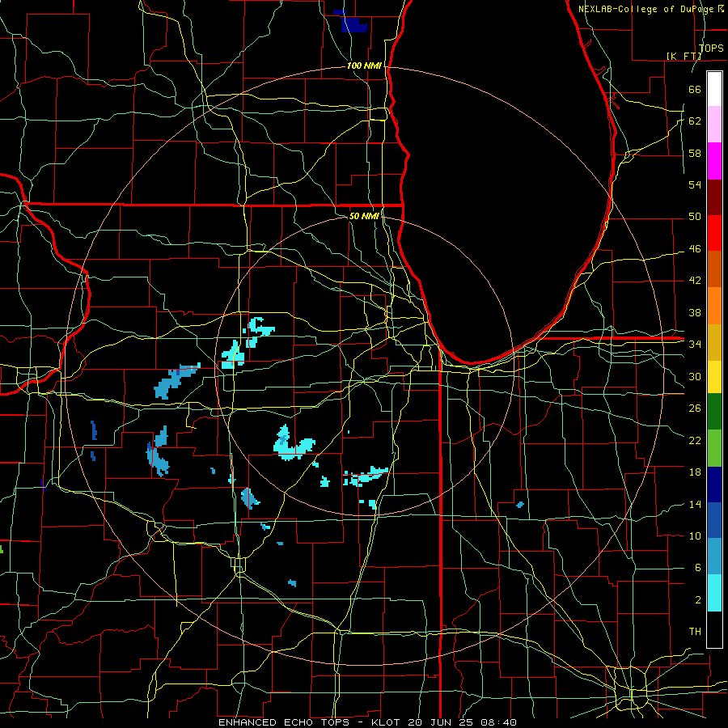This screenshot has width=728, height=728.
Task: Click the yellow legend swatch
Action: [x=714, y=377]
